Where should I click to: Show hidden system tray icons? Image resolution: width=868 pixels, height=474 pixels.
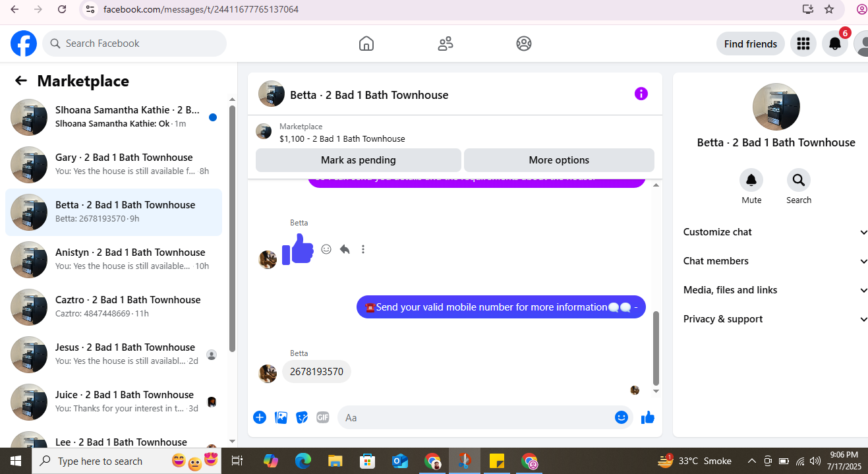[x=751, y=461]
